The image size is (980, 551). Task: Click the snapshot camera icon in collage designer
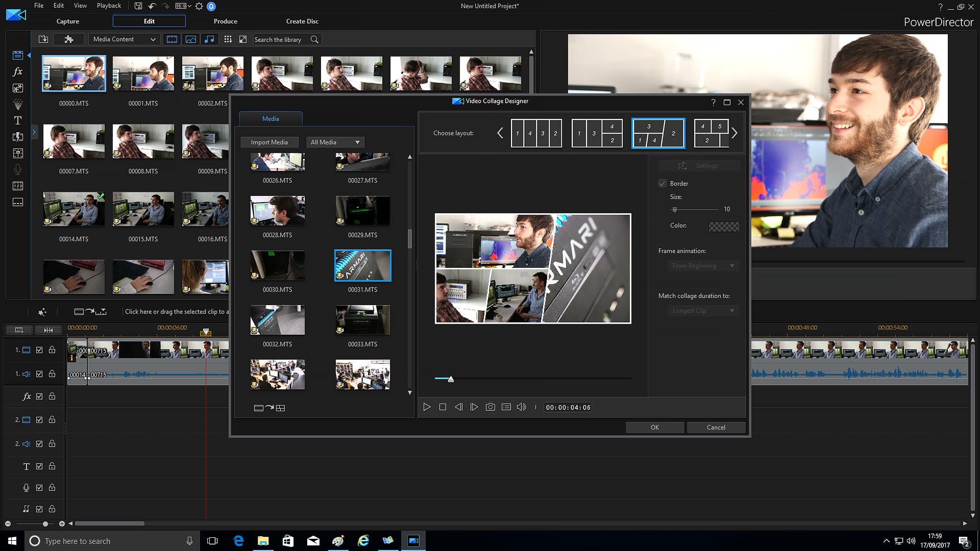pyautogui.click(x=490, y=407)
